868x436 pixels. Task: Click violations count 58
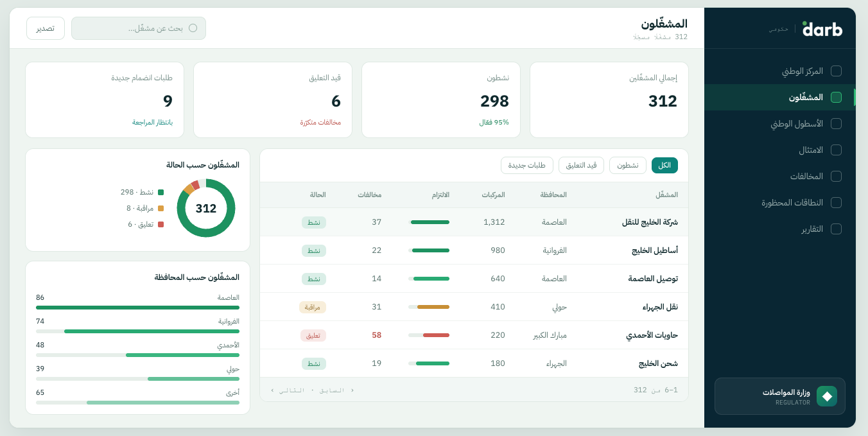377,335
